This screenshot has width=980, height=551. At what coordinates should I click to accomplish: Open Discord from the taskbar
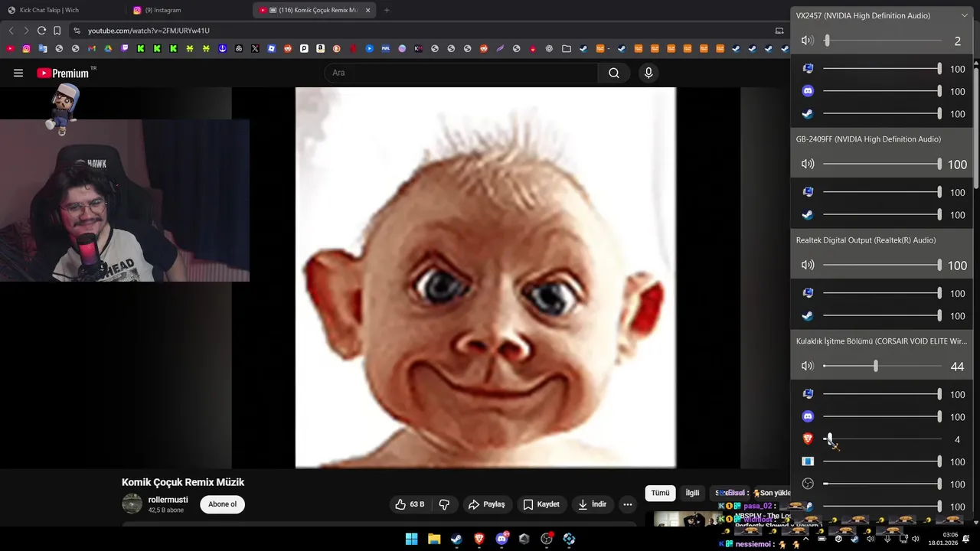[501, 539]
